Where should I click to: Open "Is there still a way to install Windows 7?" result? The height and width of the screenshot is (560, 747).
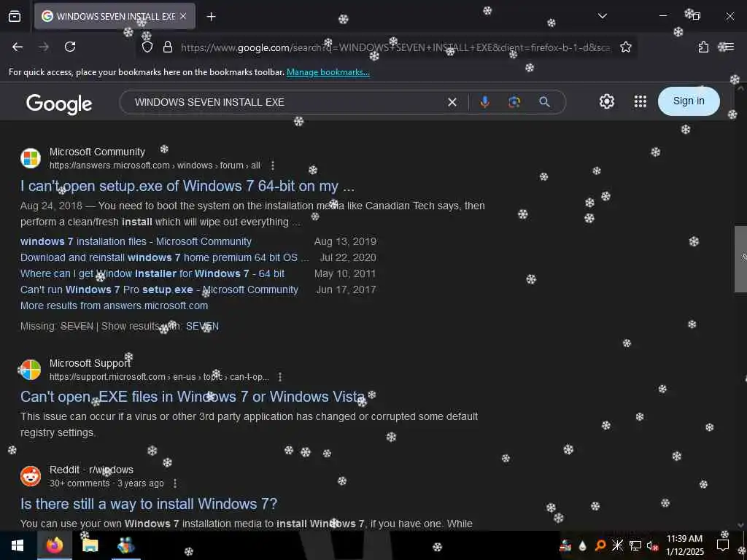coord(149,503)
